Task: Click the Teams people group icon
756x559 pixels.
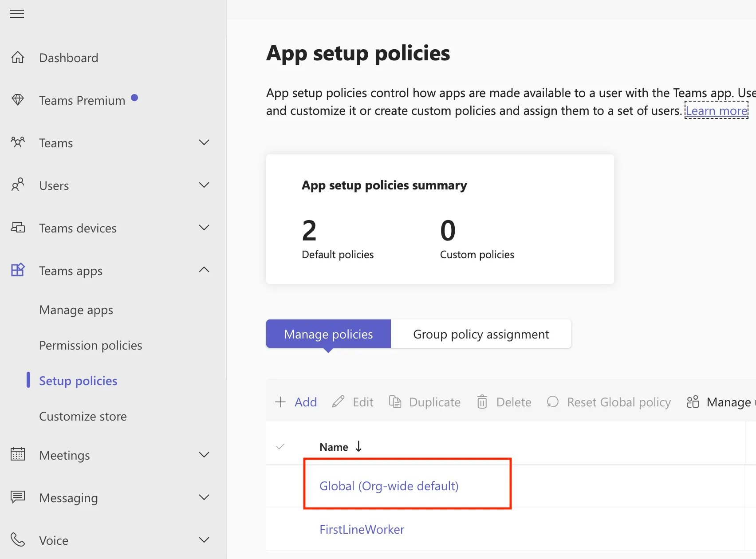Action: click(18, 142)
